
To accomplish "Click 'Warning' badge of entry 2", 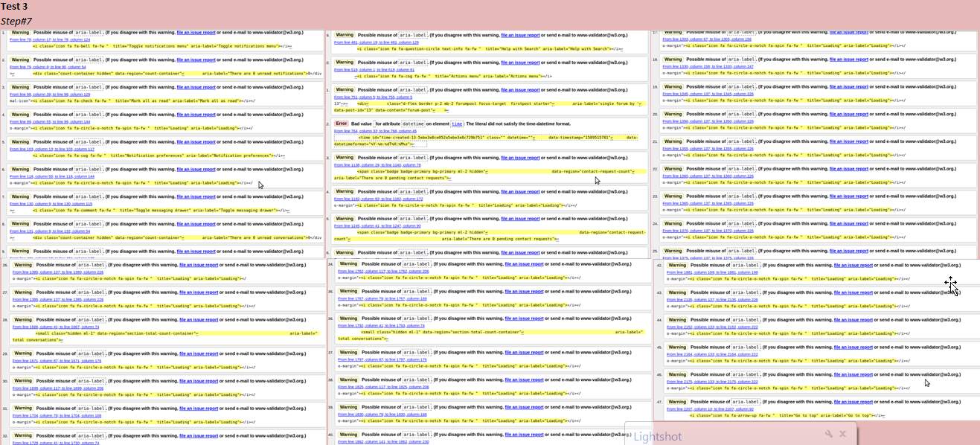I will point(20,60).
